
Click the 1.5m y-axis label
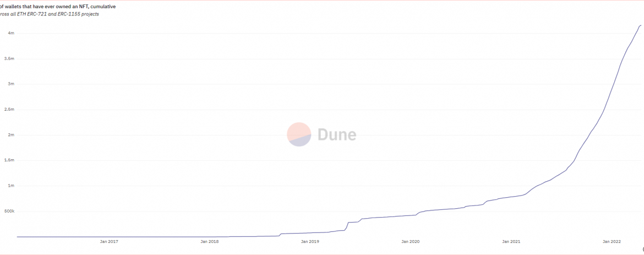click(x=10, y=160)
